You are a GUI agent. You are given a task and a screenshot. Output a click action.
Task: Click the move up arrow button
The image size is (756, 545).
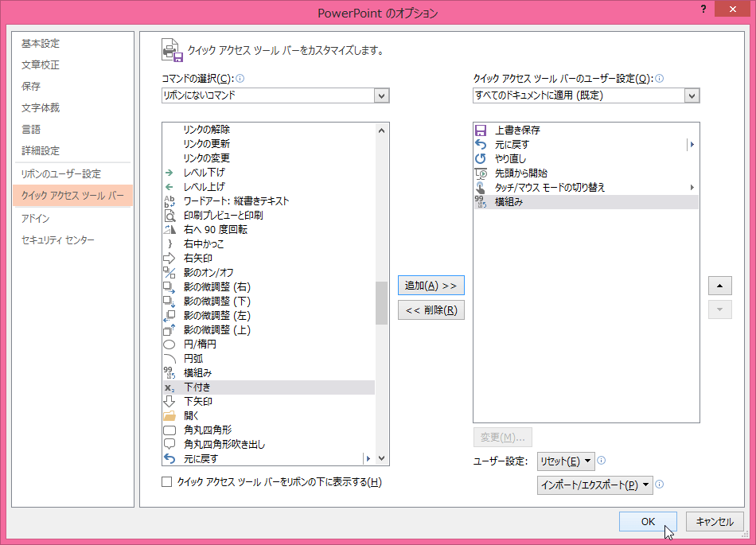[x=720, y=286]
